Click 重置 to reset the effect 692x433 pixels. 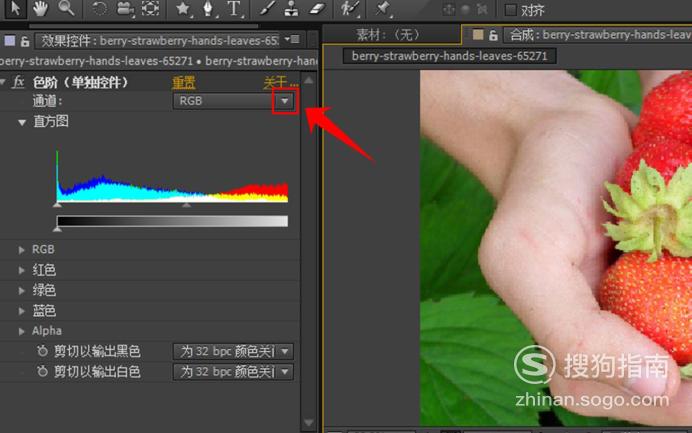click(184, 83)
